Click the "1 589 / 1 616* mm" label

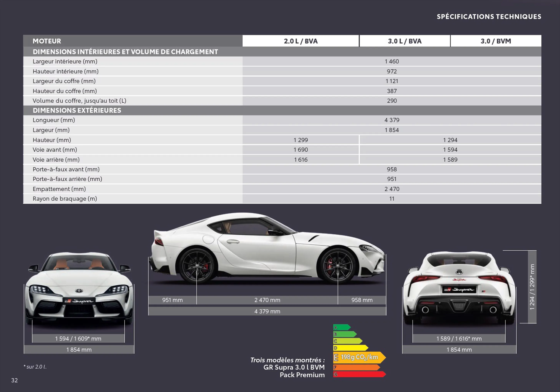[459, 339]
